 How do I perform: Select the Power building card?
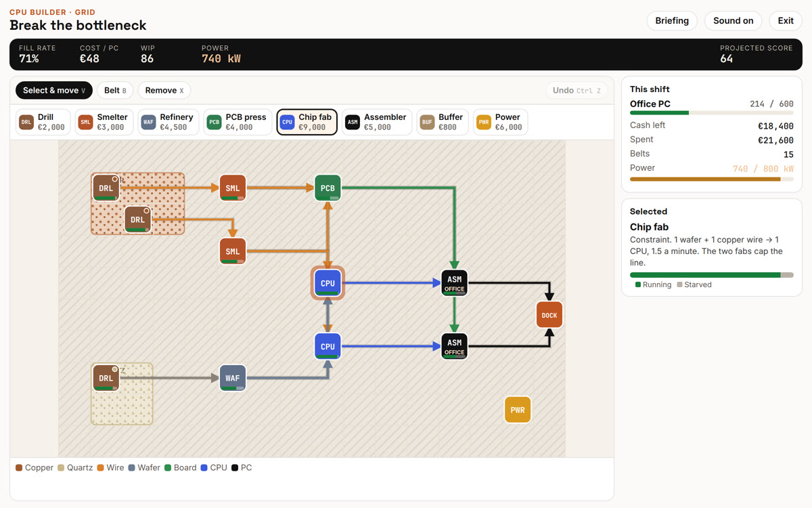point(500,122)
